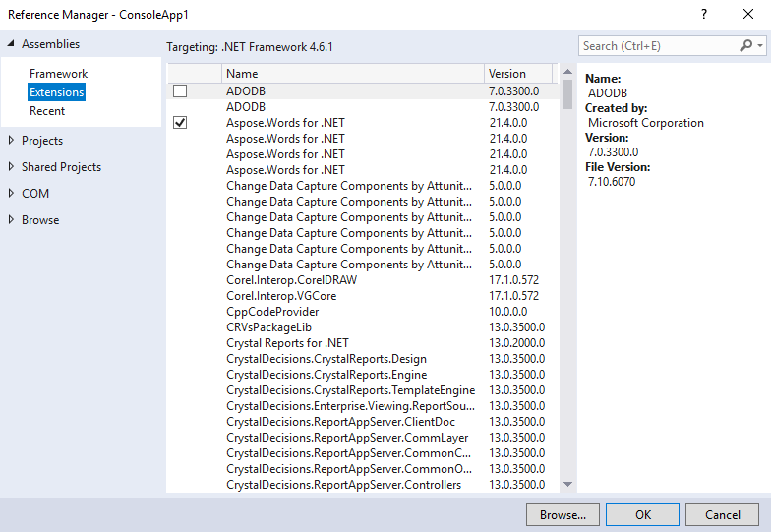Expand the Projects section
Image resolution: width=771 pixels, height=532 pixels.
[x=11, y=140]
